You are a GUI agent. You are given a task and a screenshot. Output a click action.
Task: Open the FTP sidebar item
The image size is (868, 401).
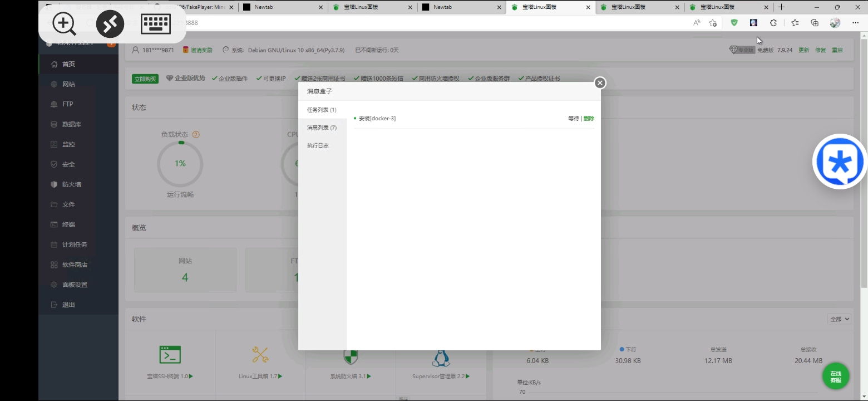(78, 104)
